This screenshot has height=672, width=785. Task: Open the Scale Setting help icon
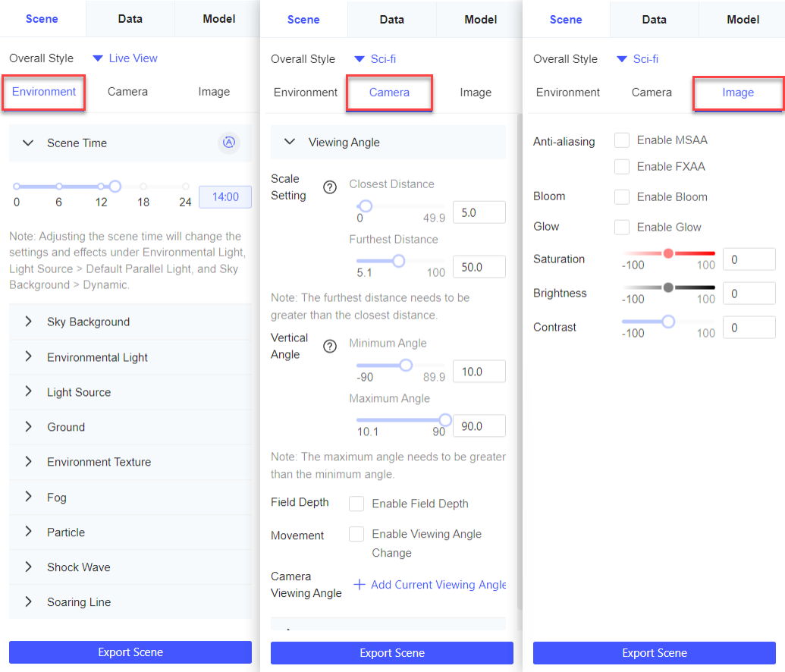(330, 187)
